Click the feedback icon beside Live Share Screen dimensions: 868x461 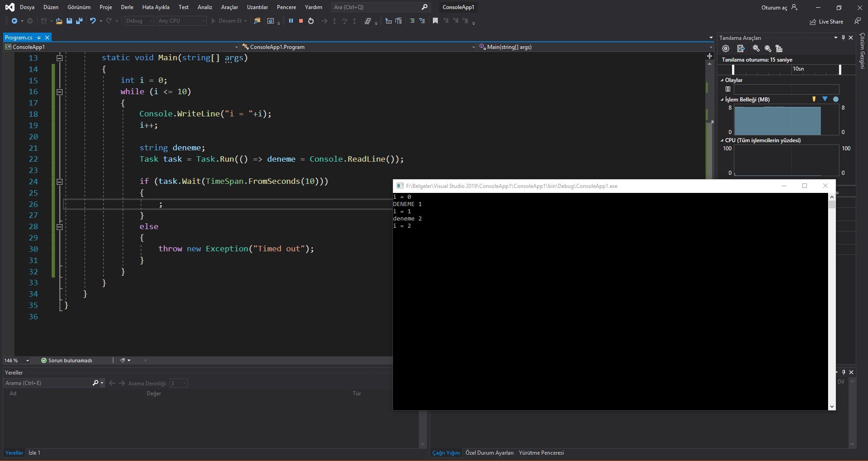857,21
